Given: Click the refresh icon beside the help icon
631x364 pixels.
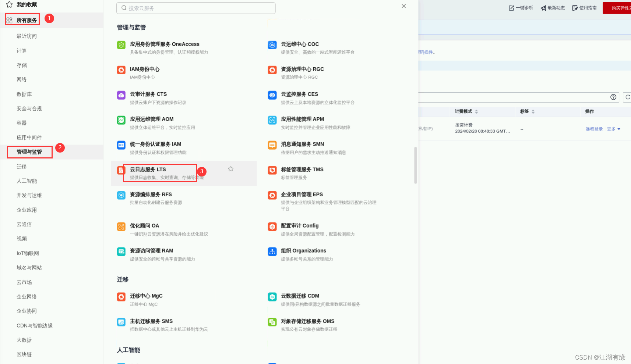Looking at the screenshot, I should click(x=627, y=97).
